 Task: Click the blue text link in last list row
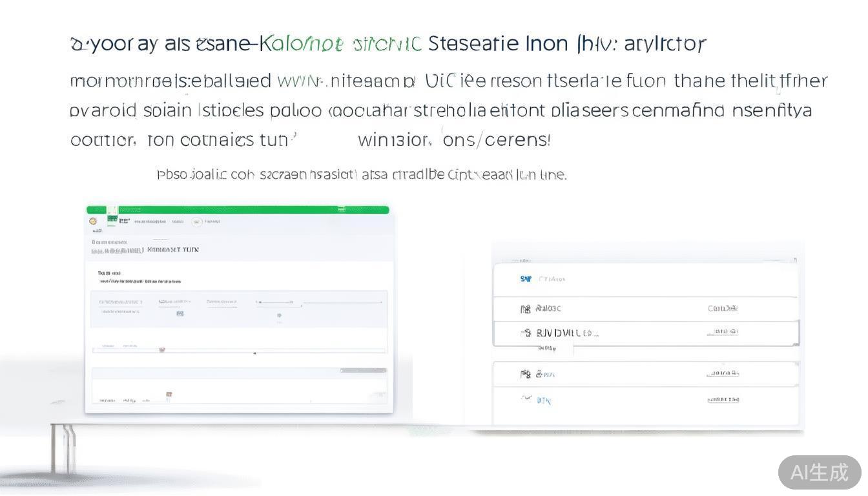[x=544, y=400]
